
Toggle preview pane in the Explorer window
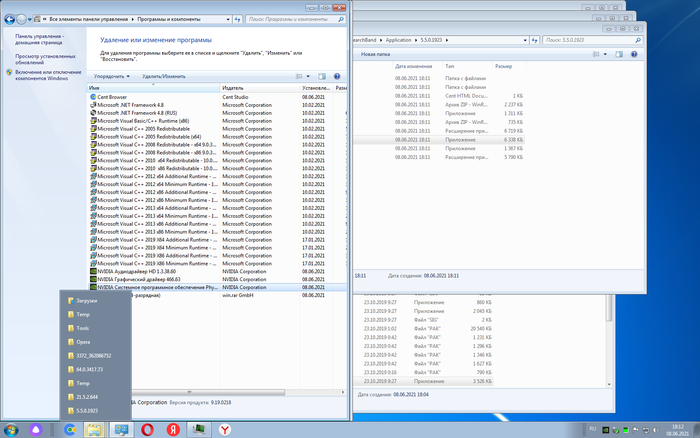(x=621, y=53)
